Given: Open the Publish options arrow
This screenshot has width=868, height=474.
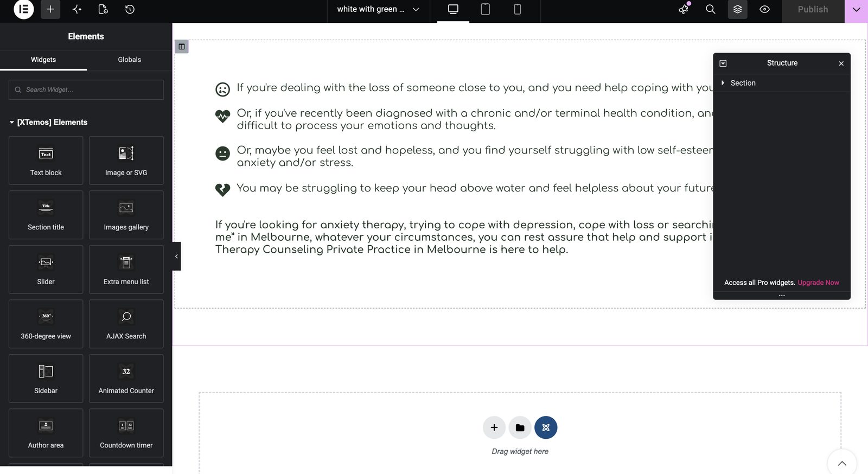Looking at the screenshot, I should tap(856, 9).
